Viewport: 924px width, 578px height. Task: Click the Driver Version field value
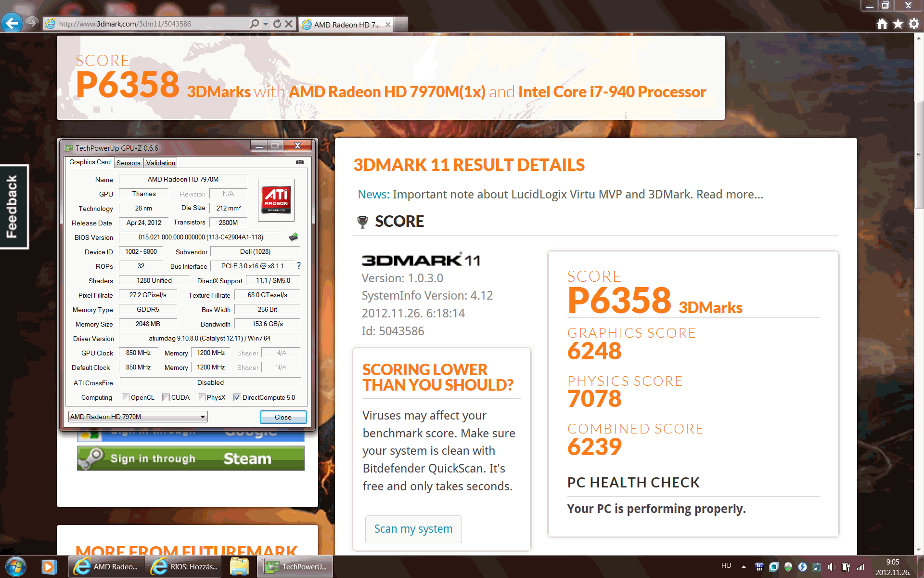(x=209, y=338)
